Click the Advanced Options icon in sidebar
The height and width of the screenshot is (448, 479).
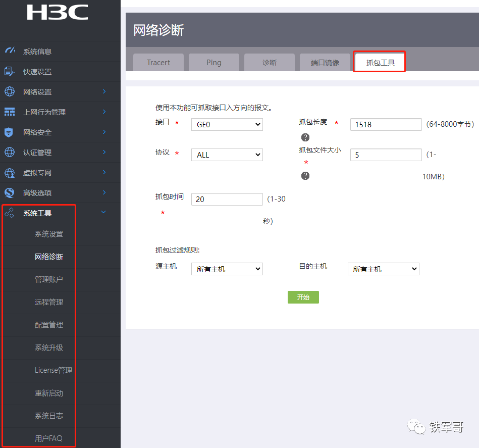(10, 192)
